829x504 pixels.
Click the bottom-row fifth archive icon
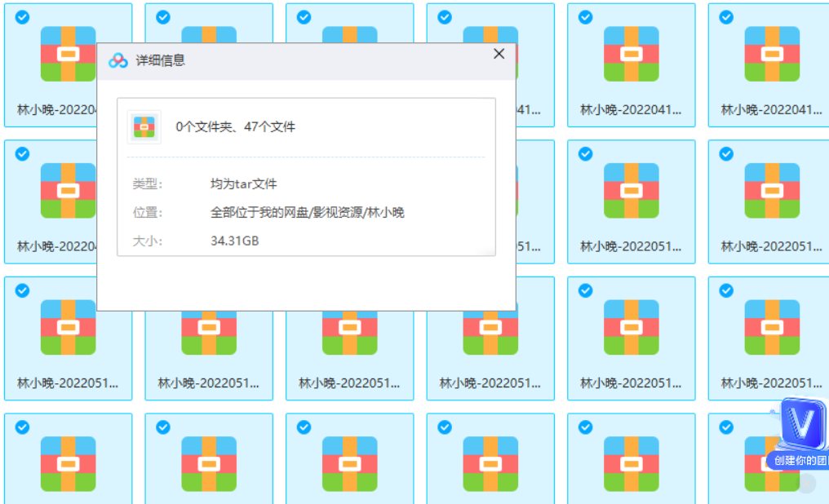click(x=632, y=464)
